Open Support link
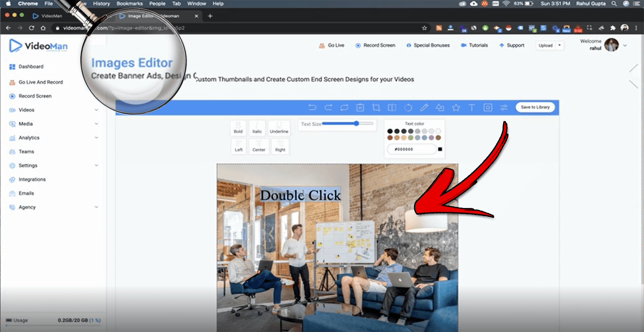 tap(512, 45)
